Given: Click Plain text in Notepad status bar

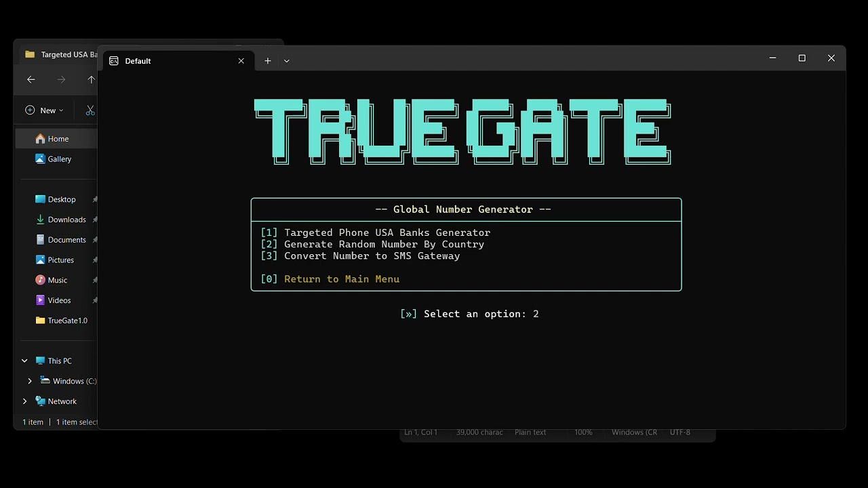Looking at the screenshot, I should pyautogui.click(x=530, y=432).
